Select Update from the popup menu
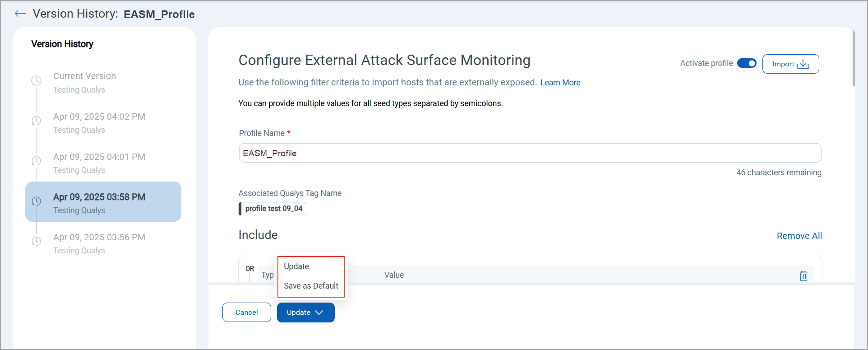The width and height of the screenshot is (868, 350). click(296, 266)
